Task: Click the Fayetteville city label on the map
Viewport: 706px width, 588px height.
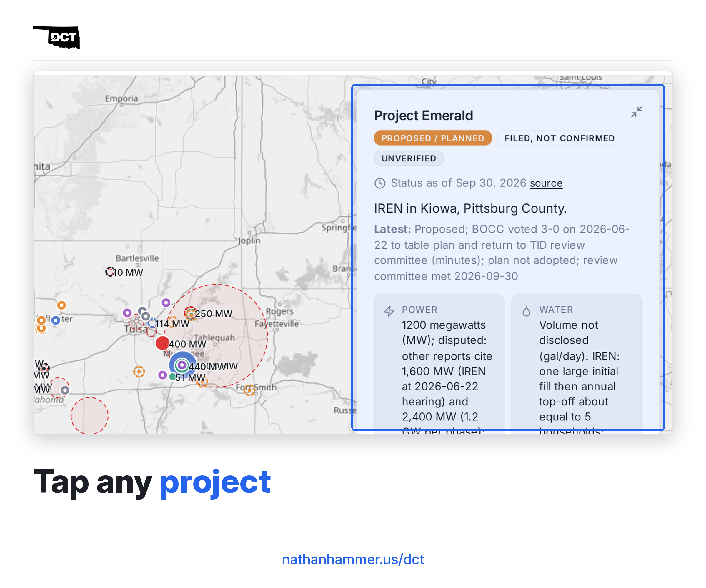Action: point(276,324)
